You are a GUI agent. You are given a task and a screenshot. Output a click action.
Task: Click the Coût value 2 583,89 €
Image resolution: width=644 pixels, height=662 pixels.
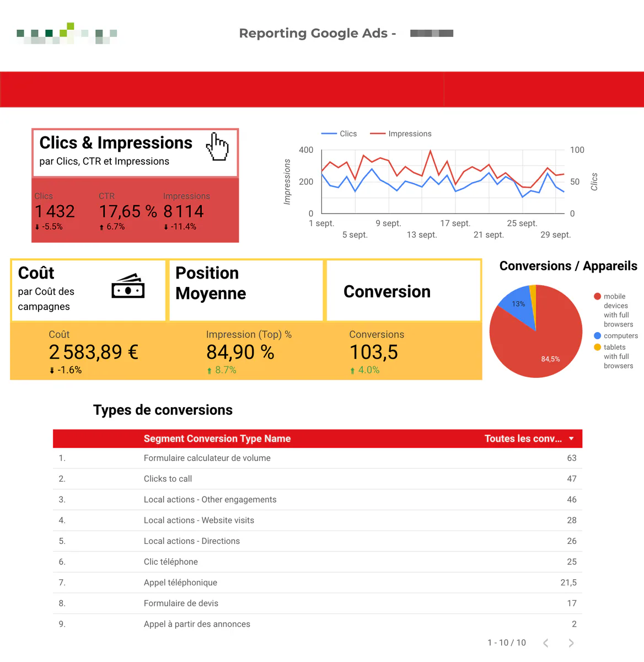(94, 352)
